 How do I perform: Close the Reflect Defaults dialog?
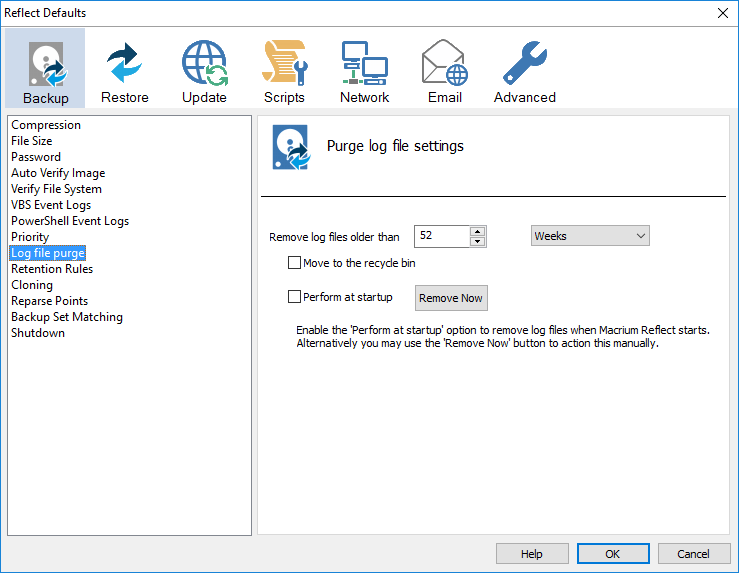(722, 13)
